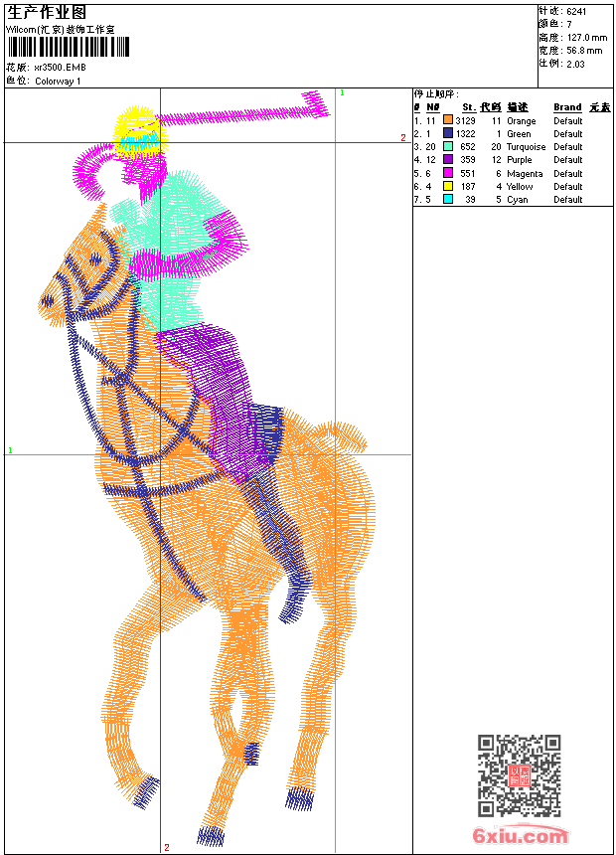Select the 'Colorway 1' label
This screenshot has width=616, height=855.
(58, 82)
